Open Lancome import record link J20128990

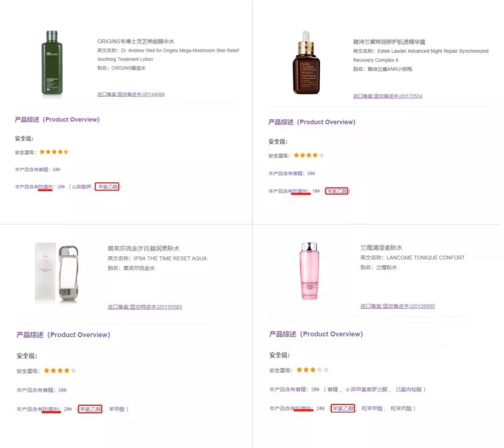tap(397, 306)
